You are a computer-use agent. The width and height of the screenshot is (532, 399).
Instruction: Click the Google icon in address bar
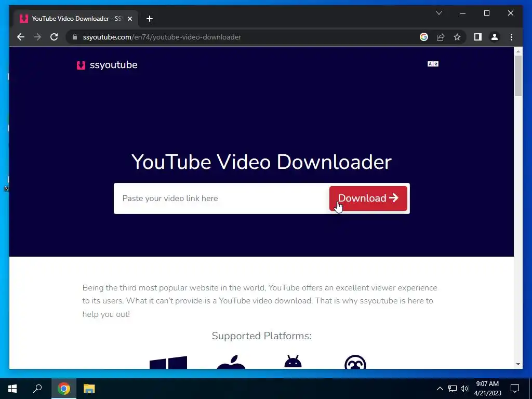424,37
